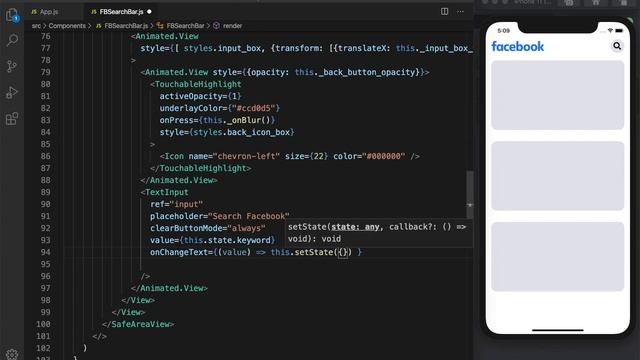This screenshot has width=640, height=360.
Task: Click the closing SafeAreaView tag
Action: (138, 324)
